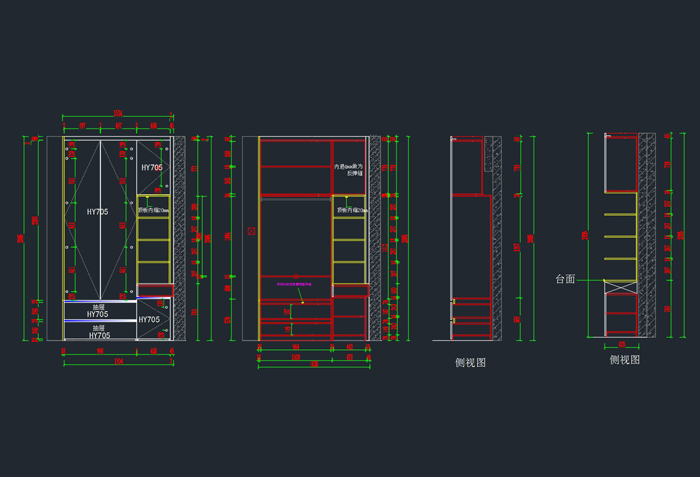Image resolution: width=700 pixels, height=477 pixels.
Task: Click the large HY705 door panel label
Action: coord(97,211)
